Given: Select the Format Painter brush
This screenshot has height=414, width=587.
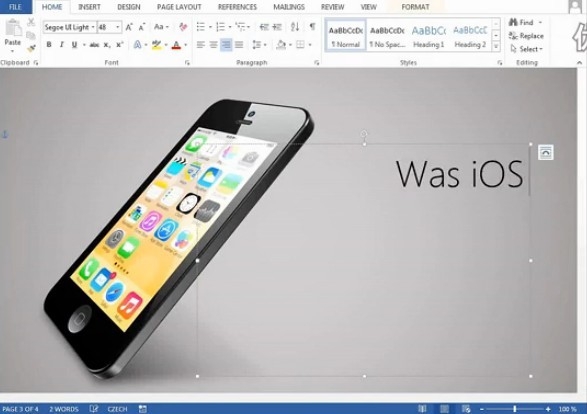Looking at the screenshot, I should point(31,48).
